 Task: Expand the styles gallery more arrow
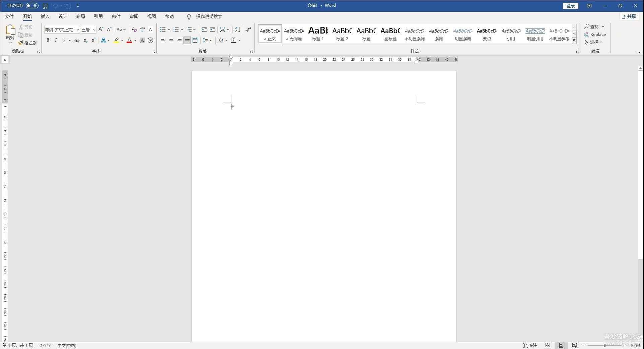pyautogui.click(x=574, y=41)
